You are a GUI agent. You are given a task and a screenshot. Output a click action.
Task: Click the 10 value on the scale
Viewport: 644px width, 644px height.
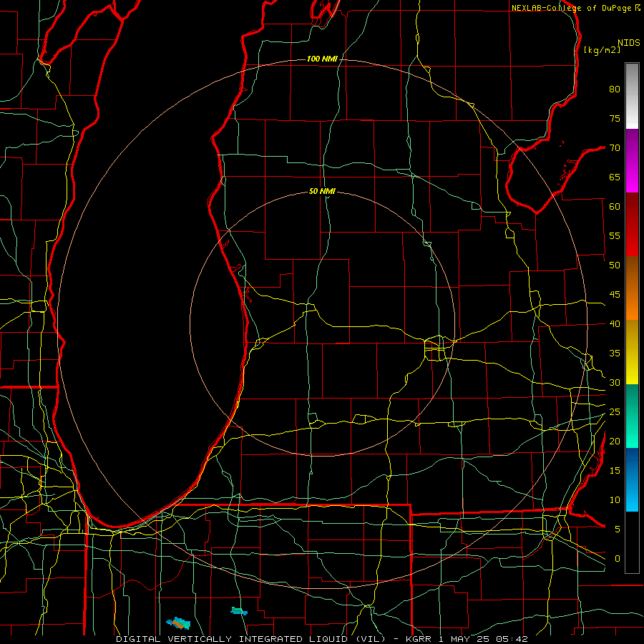pos(615,500)
